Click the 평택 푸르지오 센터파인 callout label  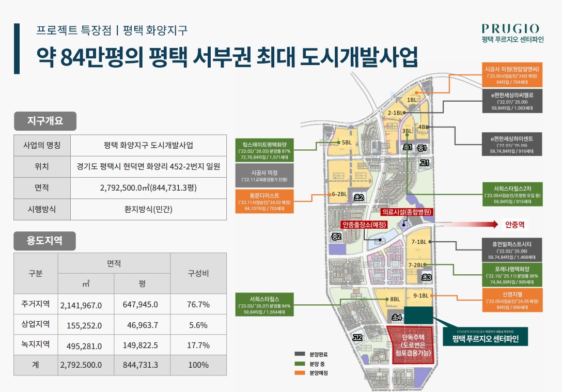click(486, 336)
